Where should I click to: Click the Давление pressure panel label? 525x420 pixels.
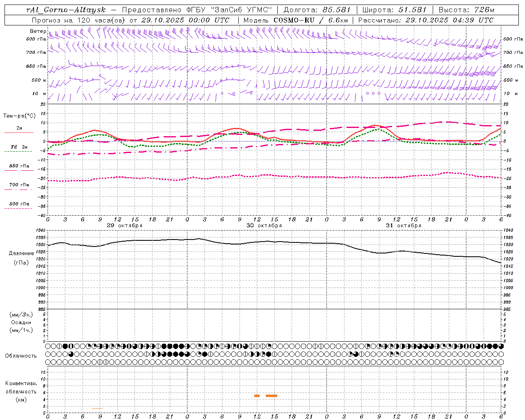[x=21, y=253]
